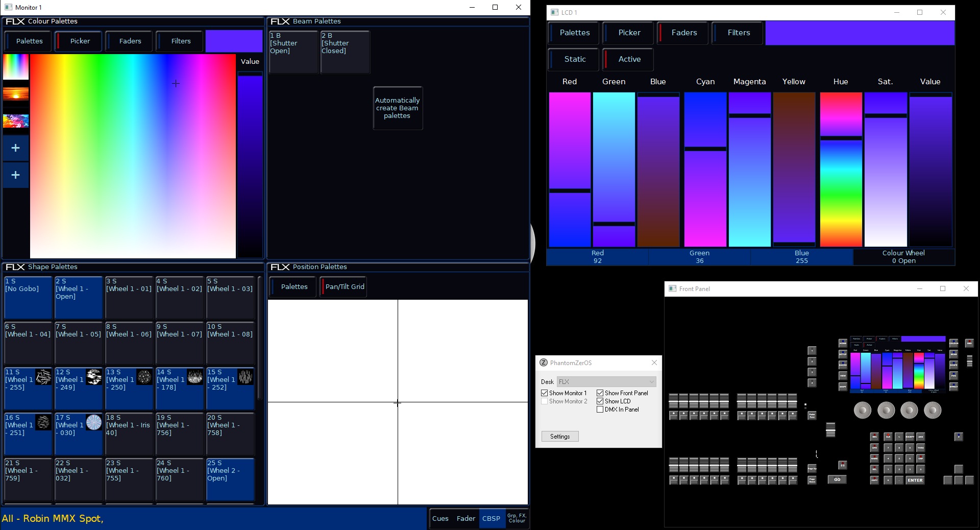Screen dimensions: 980x530
Task: Switch to Cues view in bottom bar
Action: tap(440, 518)
